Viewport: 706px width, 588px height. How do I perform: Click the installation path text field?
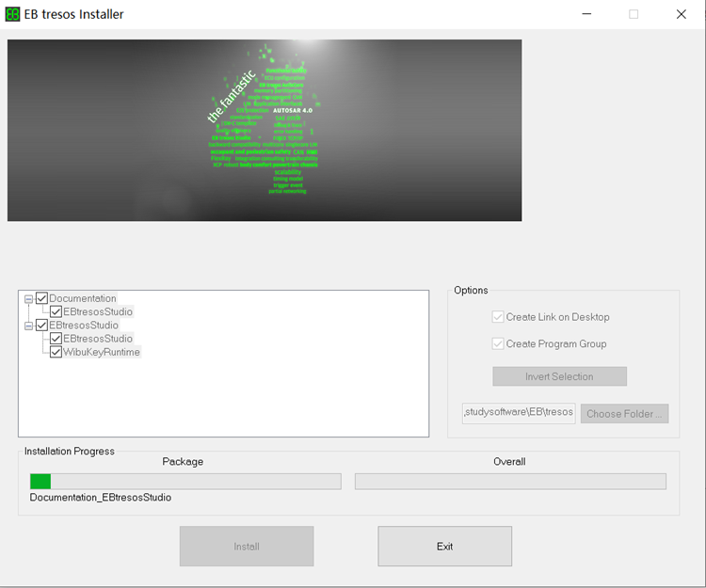click(518, 414)
